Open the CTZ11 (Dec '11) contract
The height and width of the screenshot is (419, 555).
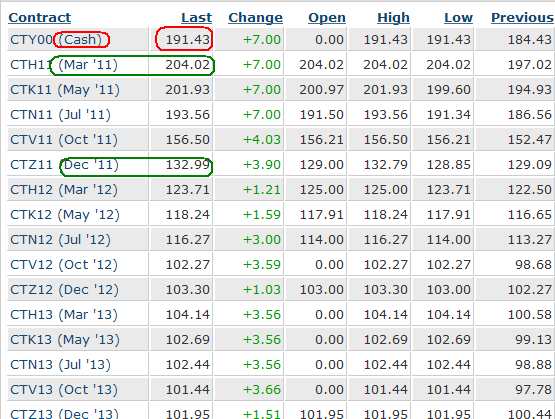[x=64, y=165]
